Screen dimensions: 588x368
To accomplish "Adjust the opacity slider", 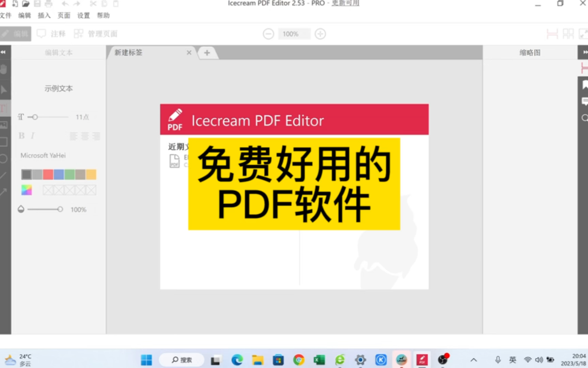I will (45, 209).
